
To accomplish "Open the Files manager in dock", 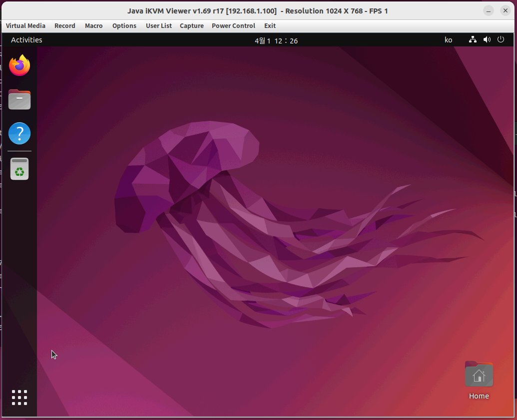I will 19,99.
